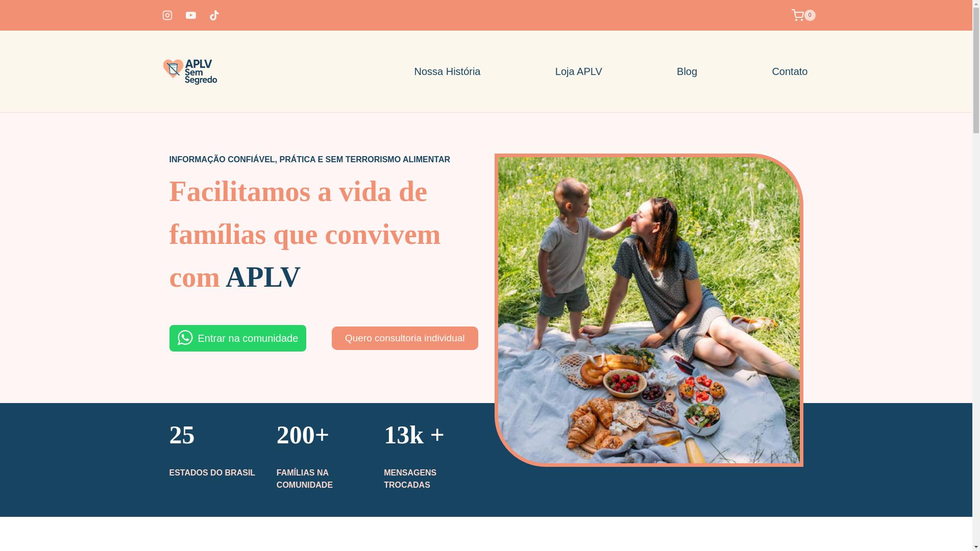Image resolution: width=980 pixels, height=551 pixels.
Task: Click the 13k+ mensagens trocadas statistic
Action: point(414,457)
